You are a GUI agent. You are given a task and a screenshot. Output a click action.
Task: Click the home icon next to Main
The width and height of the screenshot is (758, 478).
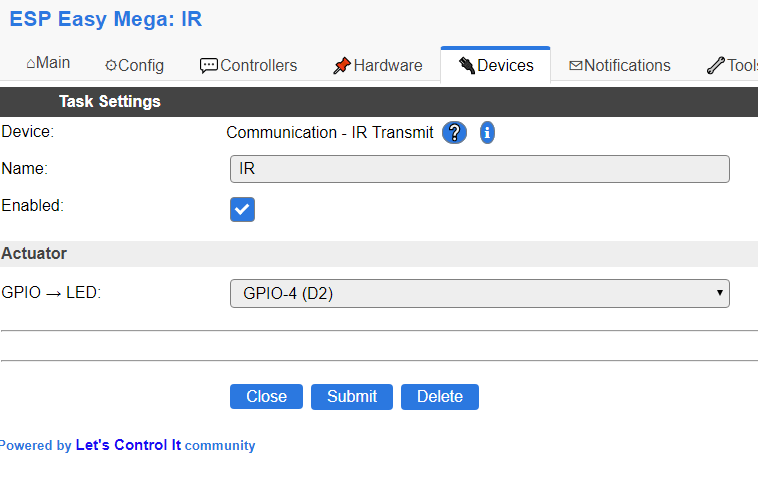[x=30, y=63]
